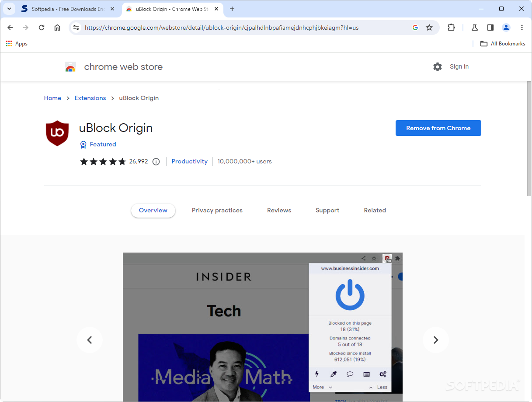The height and width of the screenshot is (402, 532).
Task: Open the Support tab
Action: click(327, 211)
